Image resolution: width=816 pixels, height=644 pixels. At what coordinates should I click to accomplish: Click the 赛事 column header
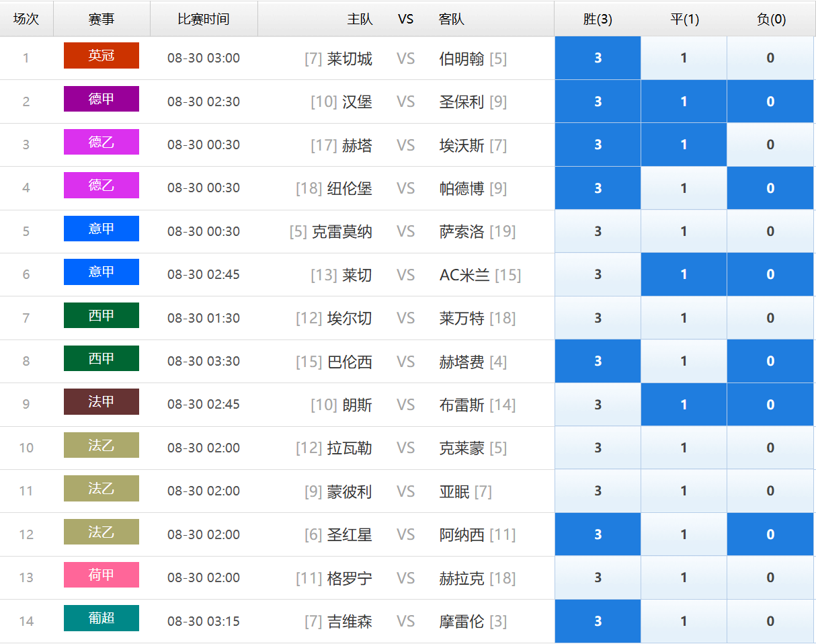coord(101,19)
